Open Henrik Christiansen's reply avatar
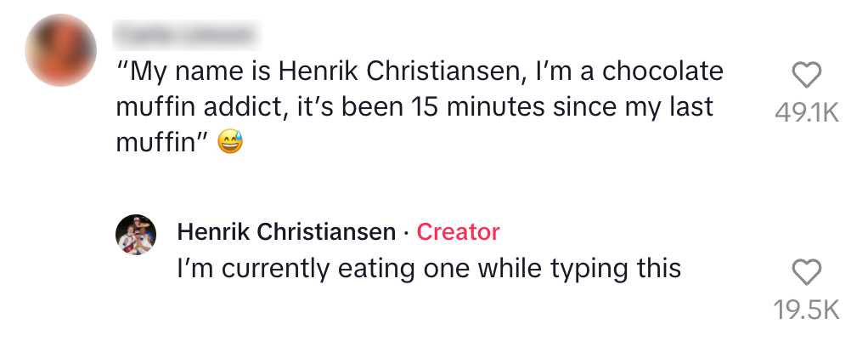868x347 pixels. pos(136,236)
